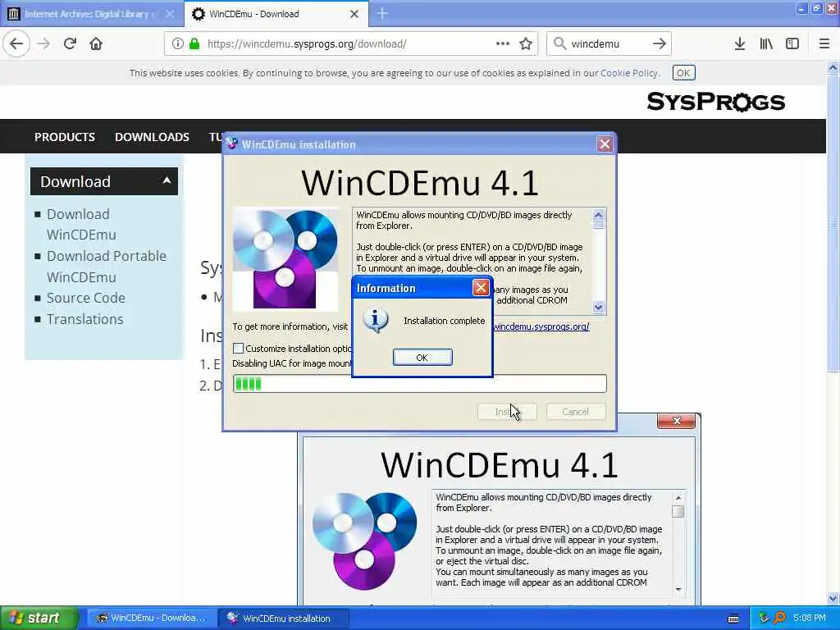
Task: Click the orange magnifier tray icon
Action: pyautogui.click(x=779, y=619)
